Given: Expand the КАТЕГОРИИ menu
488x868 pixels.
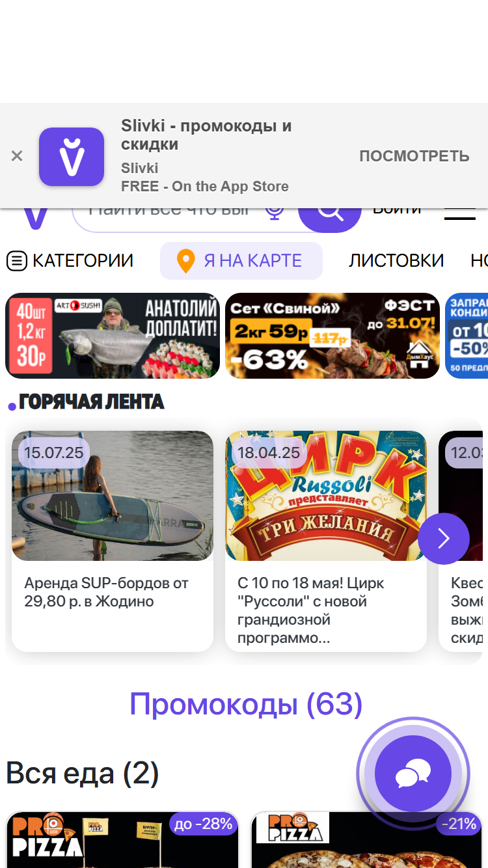Looking at the screenshot, I should tap(70, 261).
